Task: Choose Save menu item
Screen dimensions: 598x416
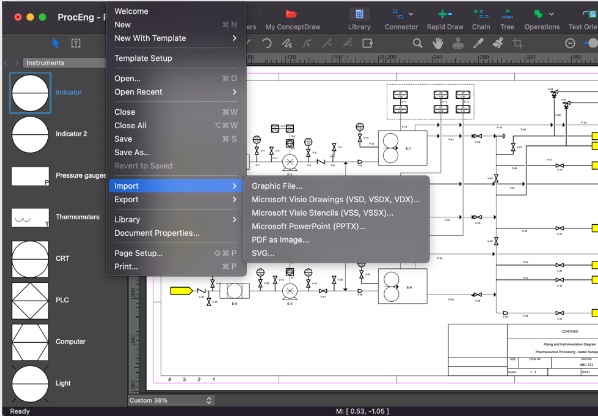Action: point(176,139)
